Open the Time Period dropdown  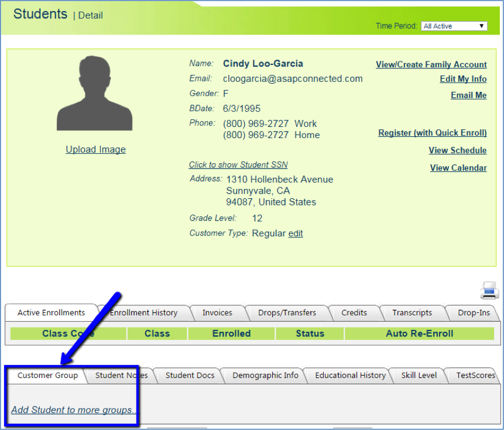pyautogui.click(x=454, y=26)
